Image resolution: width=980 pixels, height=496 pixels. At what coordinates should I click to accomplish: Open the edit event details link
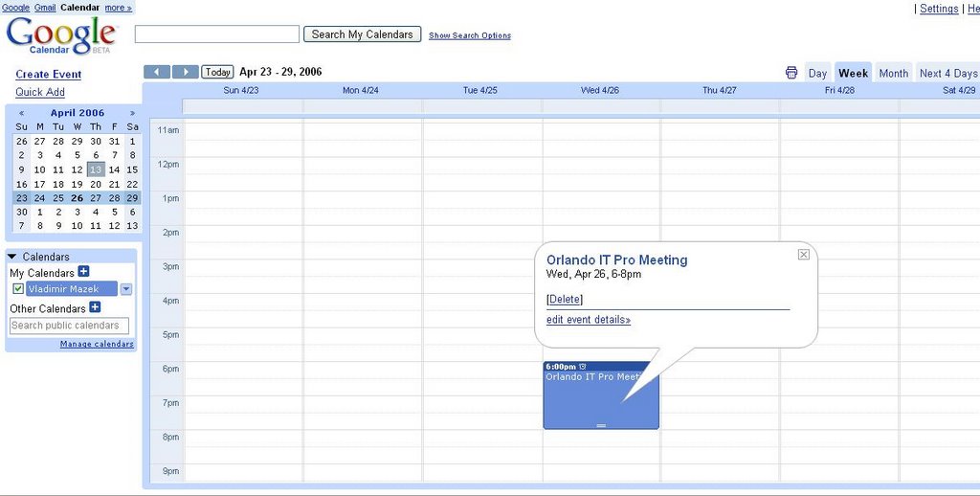click(588, 320)
